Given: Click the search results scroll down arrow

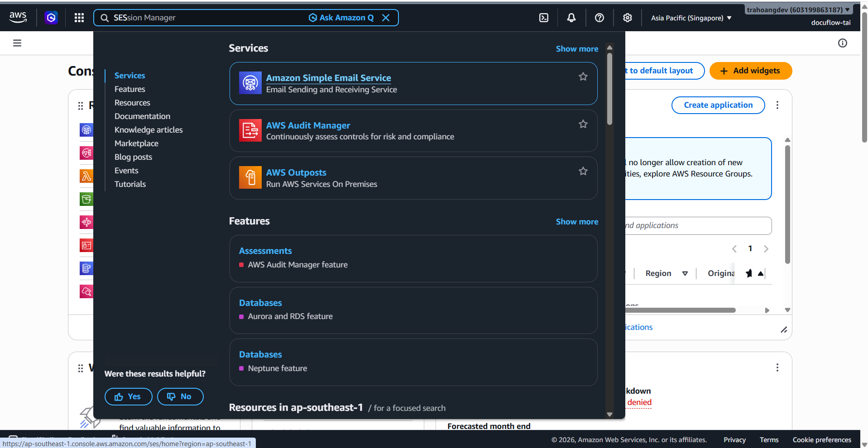Looking at the screenshot, I should coord(609,414).
